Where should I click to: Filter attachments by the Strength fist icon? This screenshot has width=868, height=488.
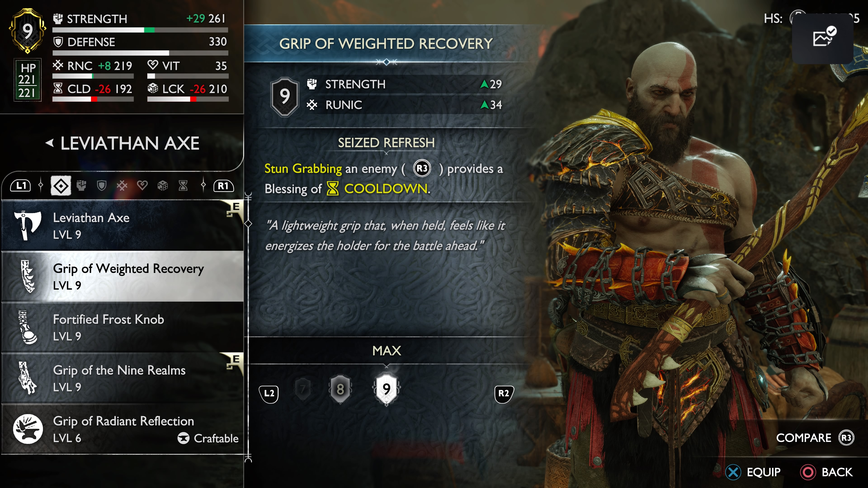[x=82, y=185]
